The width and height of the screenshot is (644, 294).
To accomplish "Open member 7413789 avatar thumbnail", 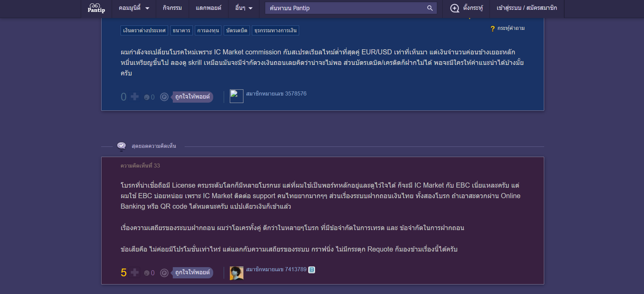I will click(x=237, y=273).
